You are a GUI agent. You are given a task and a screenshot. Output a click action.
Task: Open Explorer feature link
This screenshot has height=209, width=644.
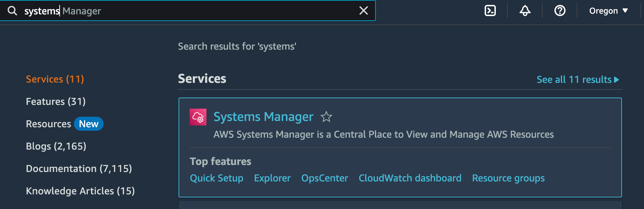[x=272, y=178]
